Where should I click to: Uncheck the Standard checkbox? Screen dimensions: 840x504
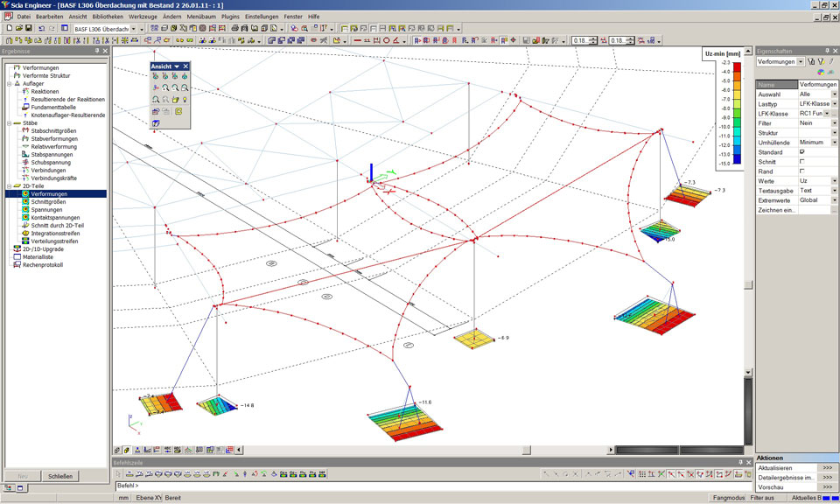802,152
